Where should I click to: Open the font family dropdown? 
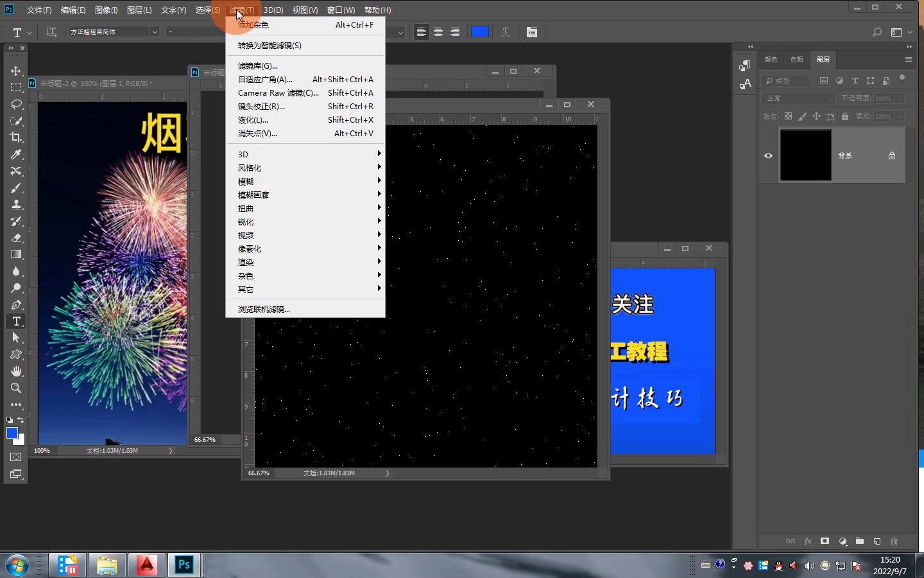point(154,32)
